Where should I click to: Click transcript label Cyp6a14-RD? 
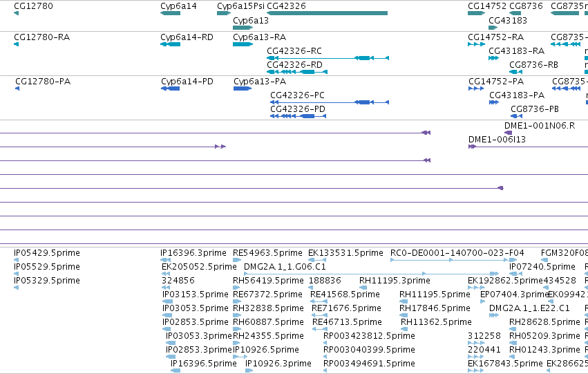tap(187, 37)
